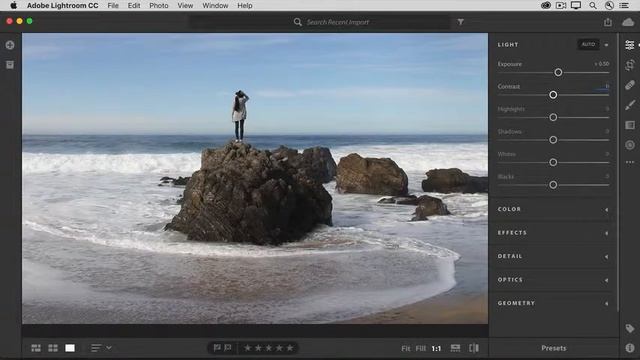
Task: Open the Help menu
Action: click(x=245, y=5)
